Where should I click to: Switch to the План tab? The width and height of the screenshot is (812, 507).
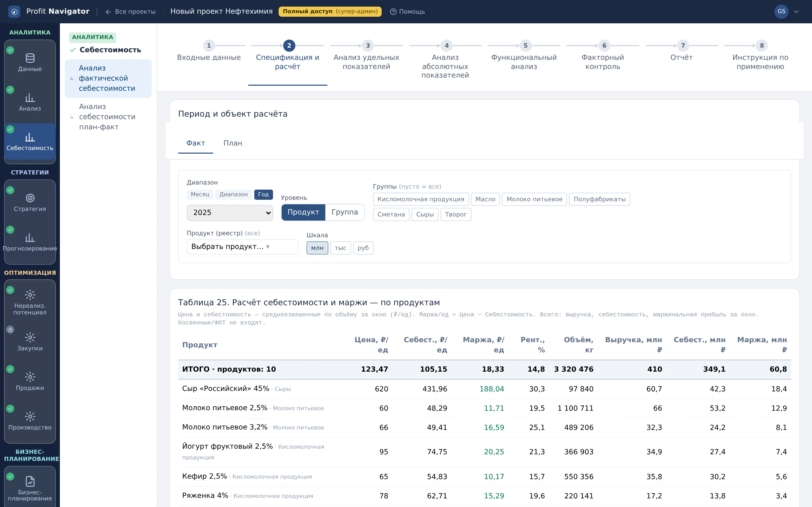[x=233, y=143]
